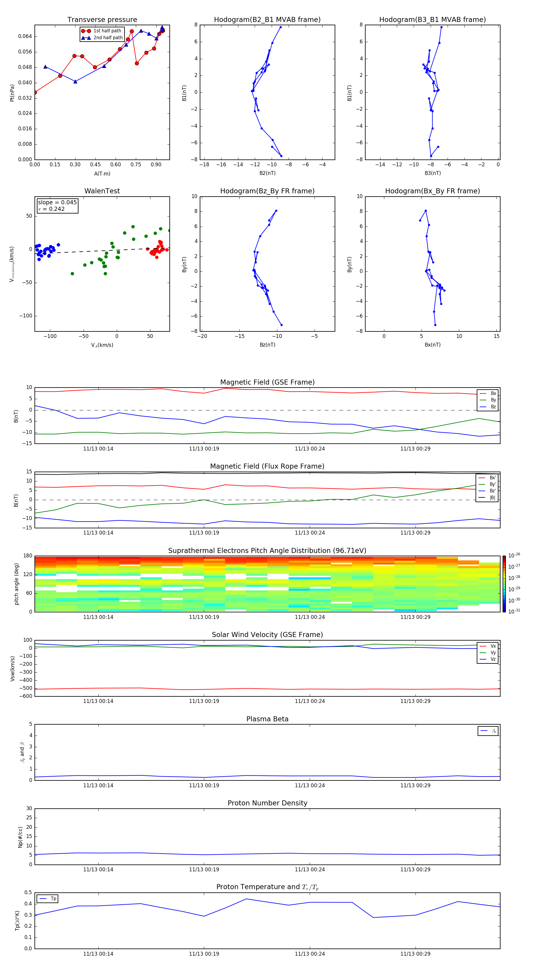Click the 'B2(nT)' x-axis label

pos(267,173)
